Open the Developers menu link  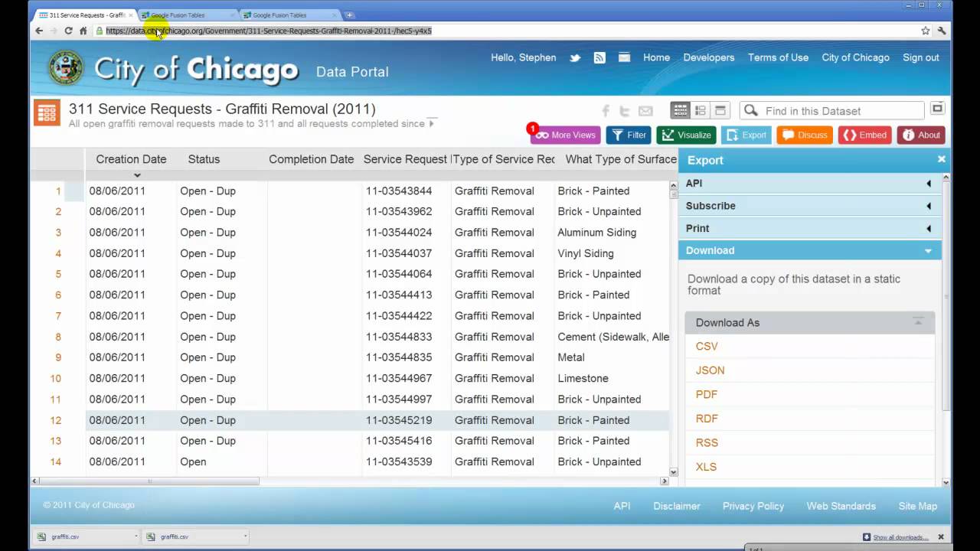pyautogui.click(x=708, y=57)
